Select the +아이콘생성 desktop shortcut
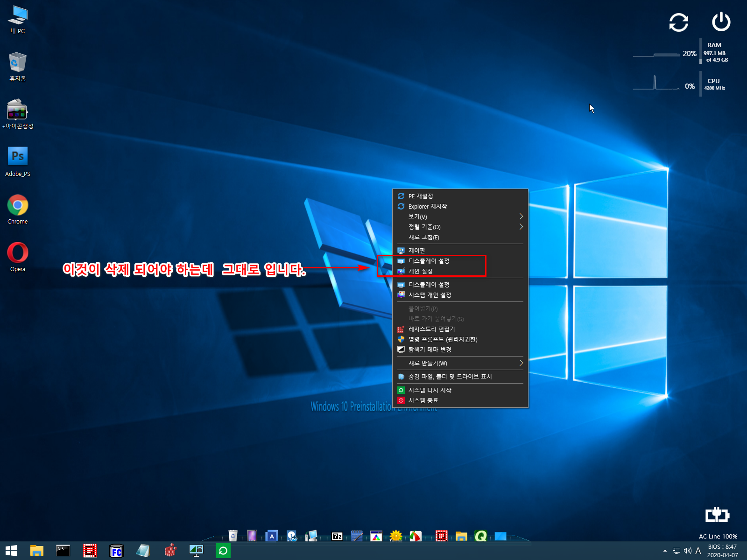The image size is (747, 560). coord(18,114)
